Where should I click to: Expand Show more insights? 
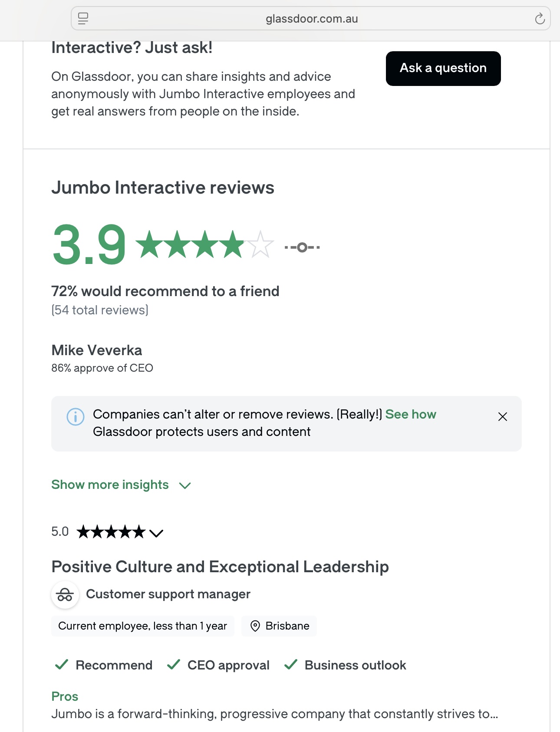click(x=110, y=485)
